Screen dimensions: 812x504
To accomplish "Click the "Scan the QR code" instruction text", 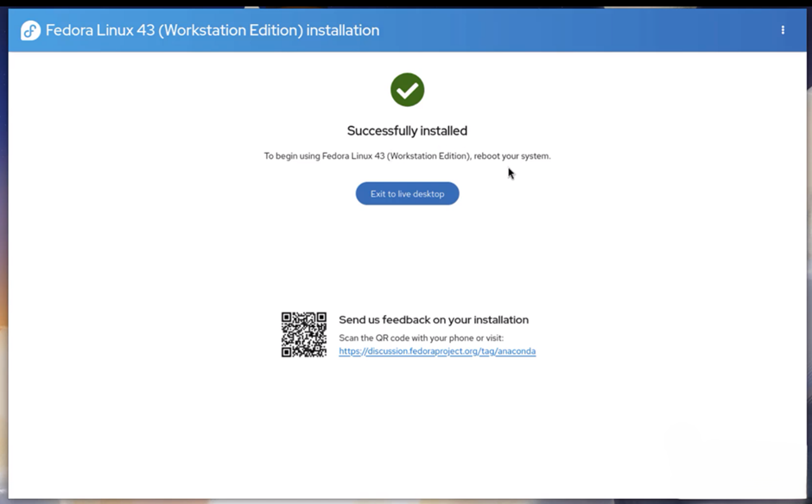I will 421,338.
